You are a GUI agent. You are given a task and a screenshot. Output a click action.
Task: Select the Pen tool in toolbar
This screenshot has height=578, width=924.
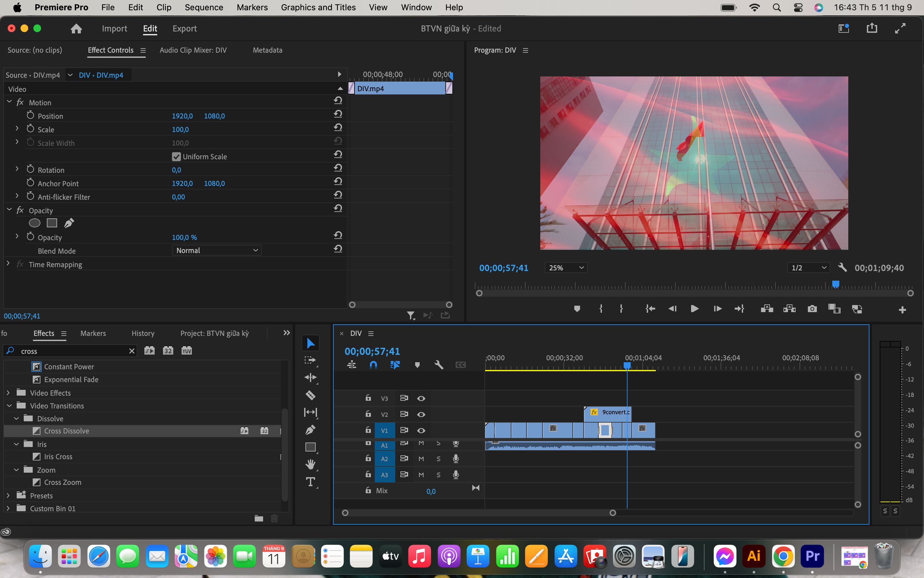pos(311,430)
